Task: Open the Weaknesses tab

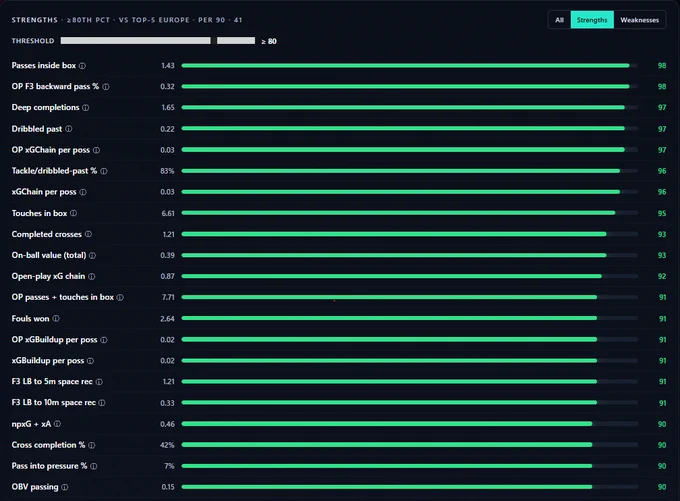Action: tap(639, 20)
